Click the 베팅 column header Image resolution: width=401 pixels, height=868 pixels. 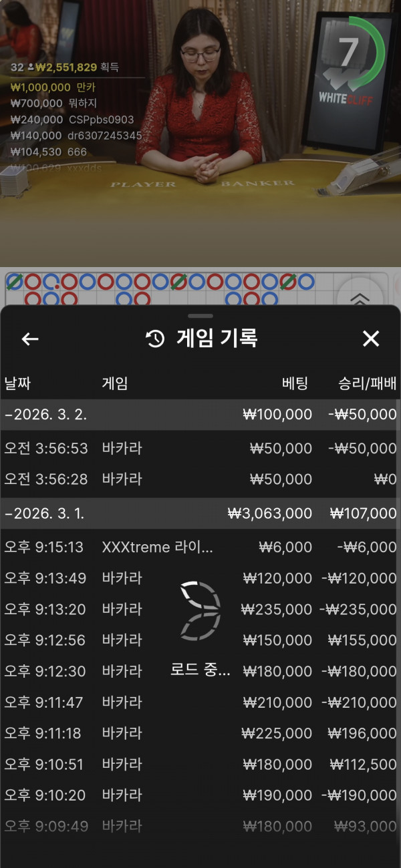[295, 383]
